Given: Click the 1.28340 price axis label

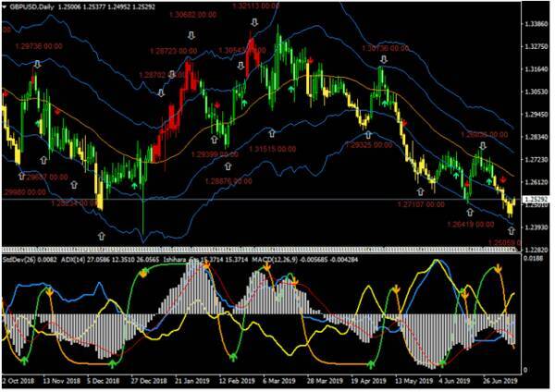Looking at the screenshot, I should tap(536, 137).
